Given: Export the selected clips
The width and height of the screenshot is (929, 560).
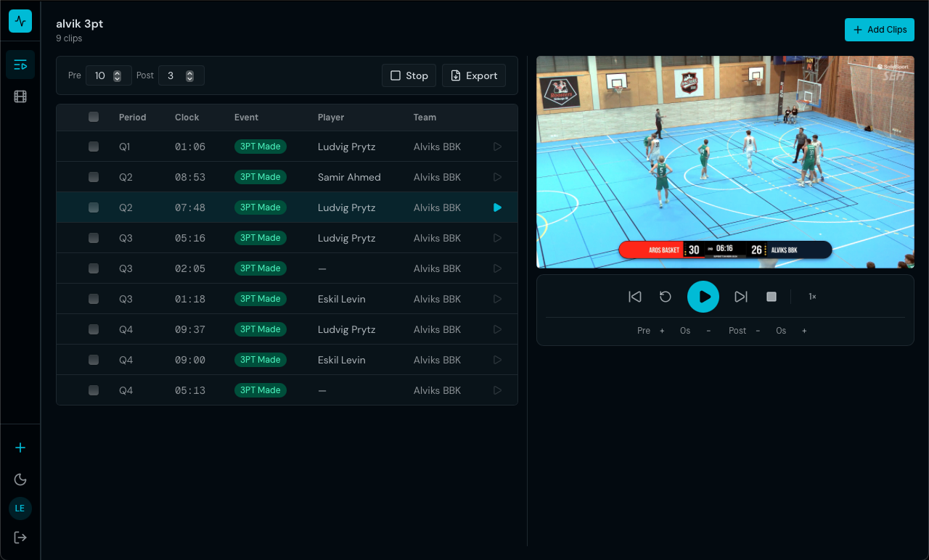Looking at the screenshot, I should (x=473, y=75).
